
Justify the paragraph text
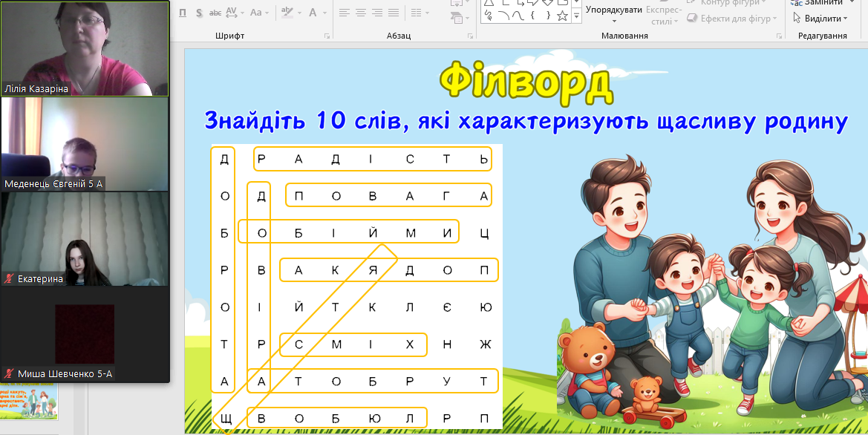394,13
